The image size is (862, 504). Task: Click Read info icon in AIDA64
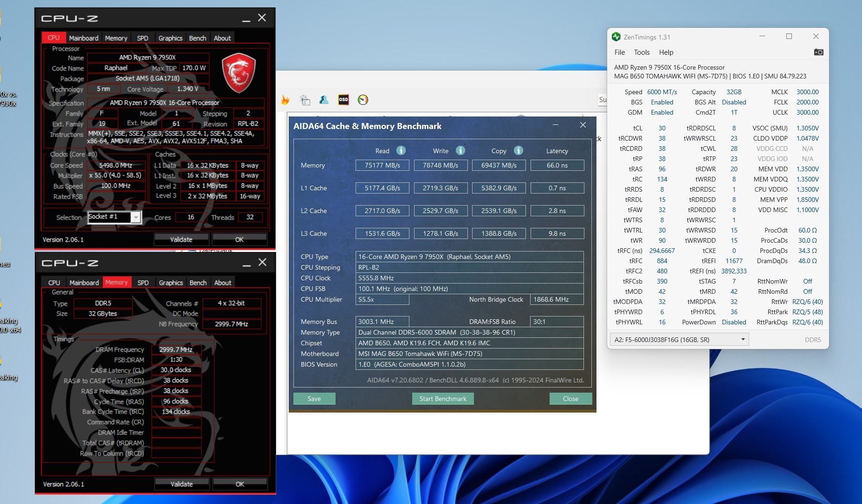401,150
